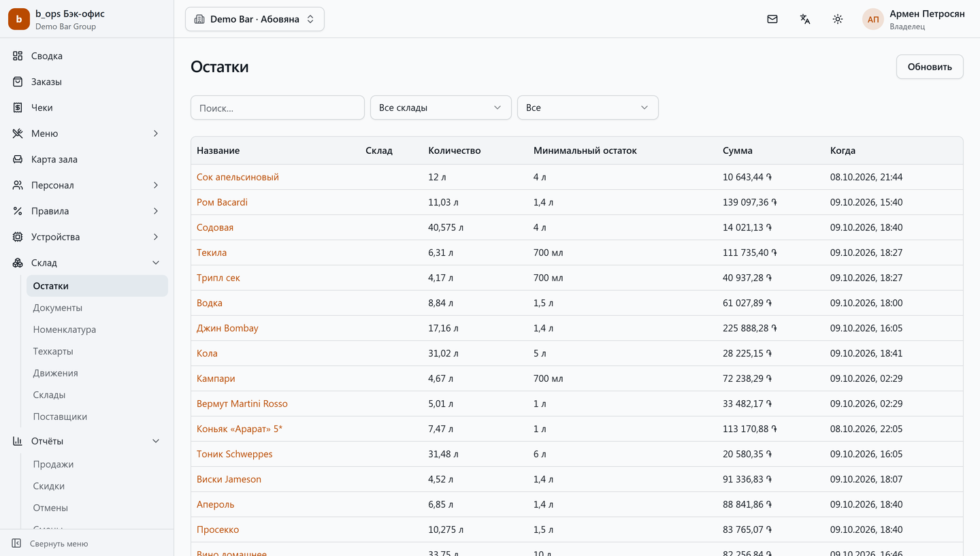Open the Ром Bacardi item link
980x556 pixels.
tap(222, 202)
